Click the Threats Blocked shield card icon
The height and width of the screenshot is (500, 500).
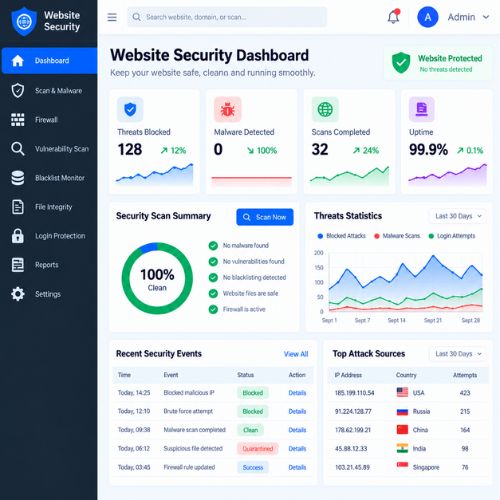(130, 109)
